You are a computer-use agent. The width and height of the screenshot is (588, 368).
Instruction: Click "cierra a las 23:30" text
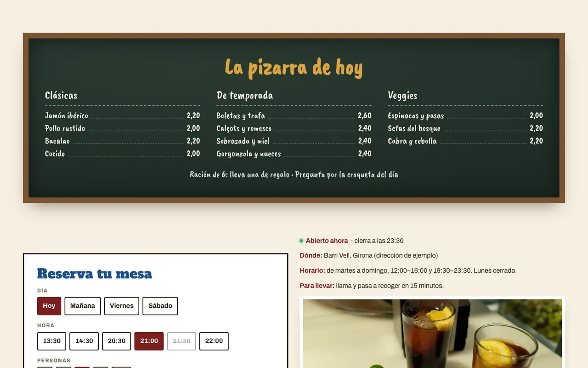379,241
